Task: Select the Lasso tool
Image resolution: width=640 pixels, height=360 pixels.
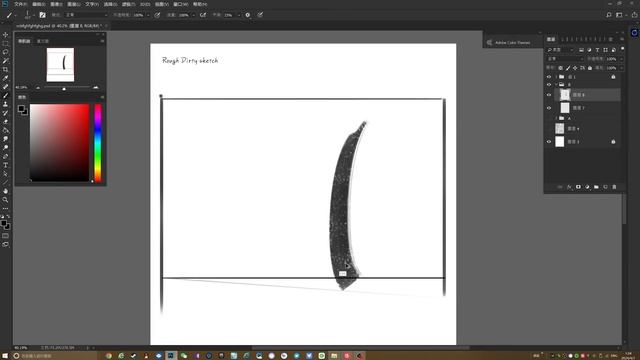Action: 5,52
